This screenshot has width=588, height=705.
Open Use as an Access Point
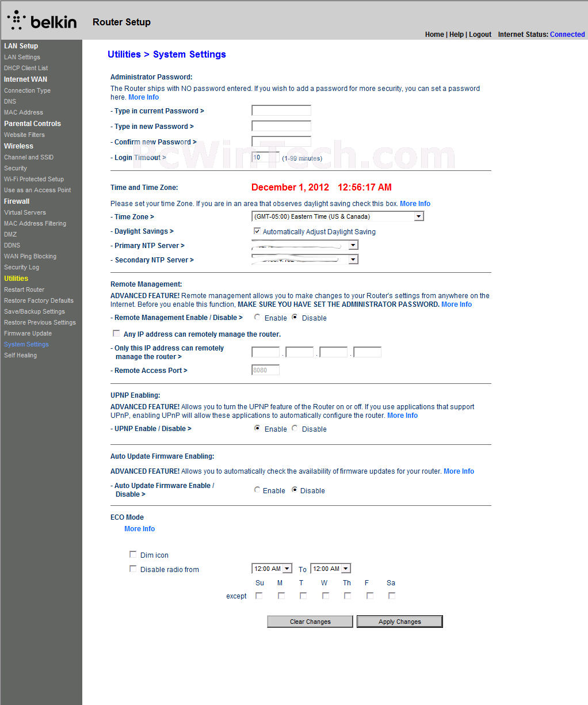(x=37, y=190)
